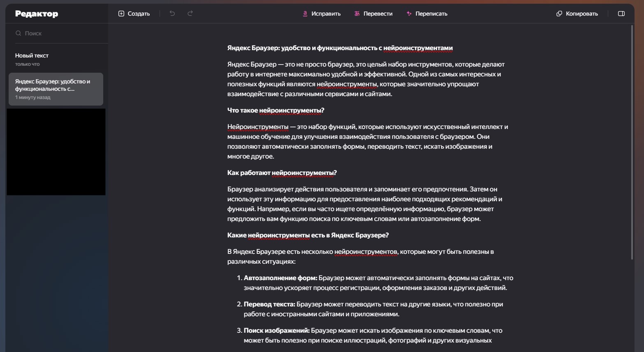Click the Создать plus icon
644x352 pixels.
121,14
